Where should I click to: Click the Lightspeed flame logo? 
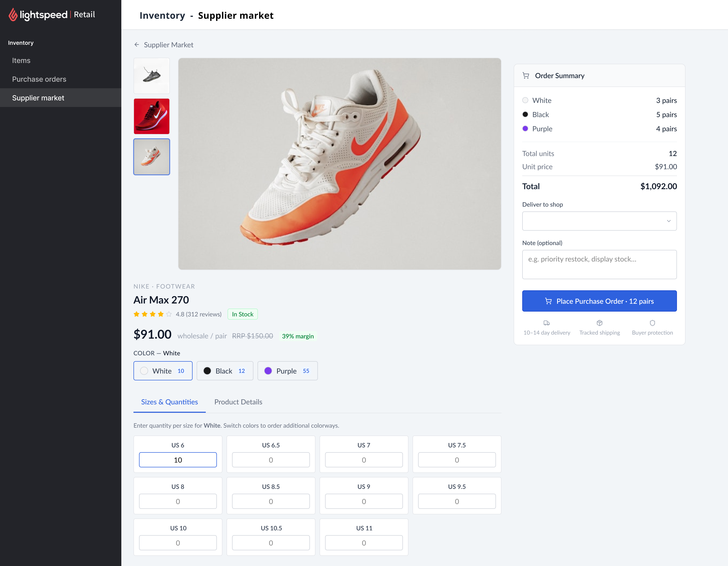tap(13, 15)
